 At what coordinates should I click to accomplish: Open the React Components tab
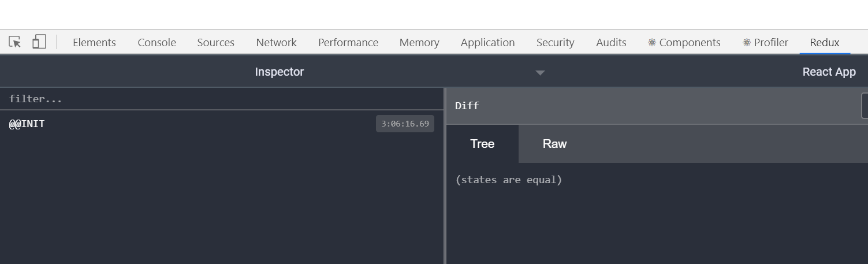coord(684,43)
